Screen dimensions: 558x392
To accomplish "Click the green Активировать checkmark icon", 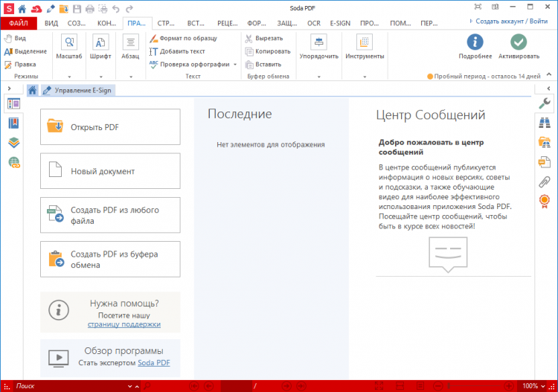I will [x=519, y=42].
